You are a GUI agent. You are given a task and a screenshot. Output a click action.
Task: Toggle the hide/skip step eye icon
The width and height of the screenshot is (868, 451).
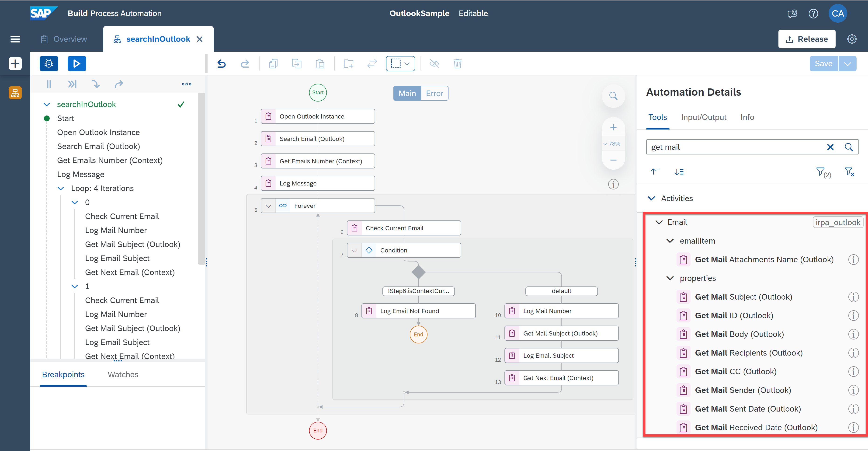(x=434, y=63)
